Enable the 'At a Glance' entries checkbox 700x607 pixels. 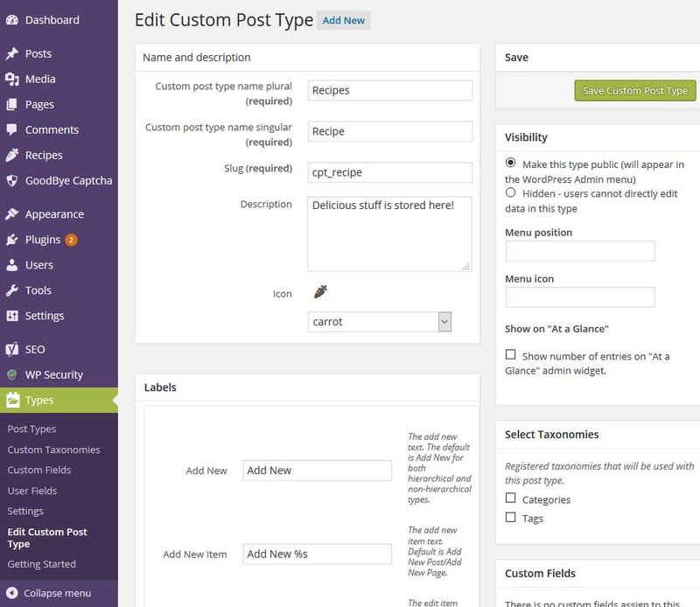[511, 356]
